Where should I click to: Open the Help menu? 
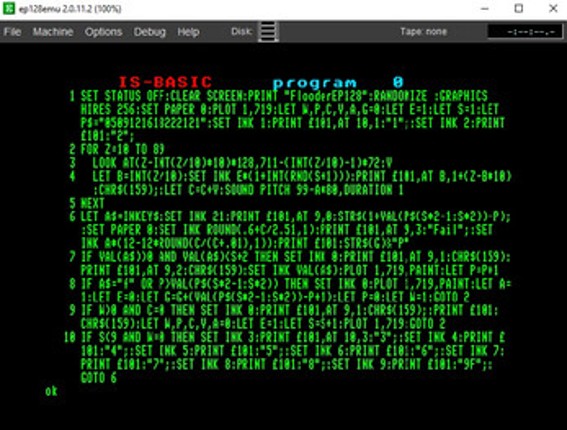(x=188, y=32)
